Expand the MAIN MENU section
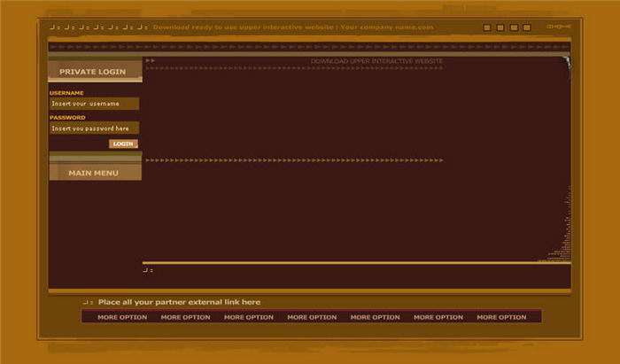 [93, 173]
